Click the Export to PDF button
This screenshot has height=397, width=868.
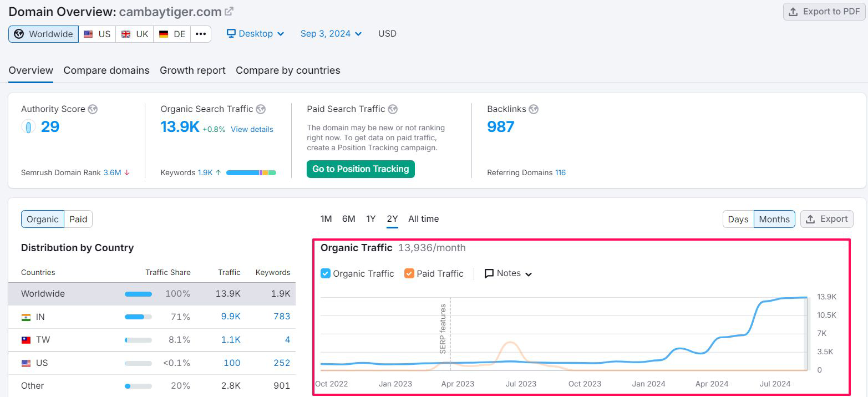(824, 12)
